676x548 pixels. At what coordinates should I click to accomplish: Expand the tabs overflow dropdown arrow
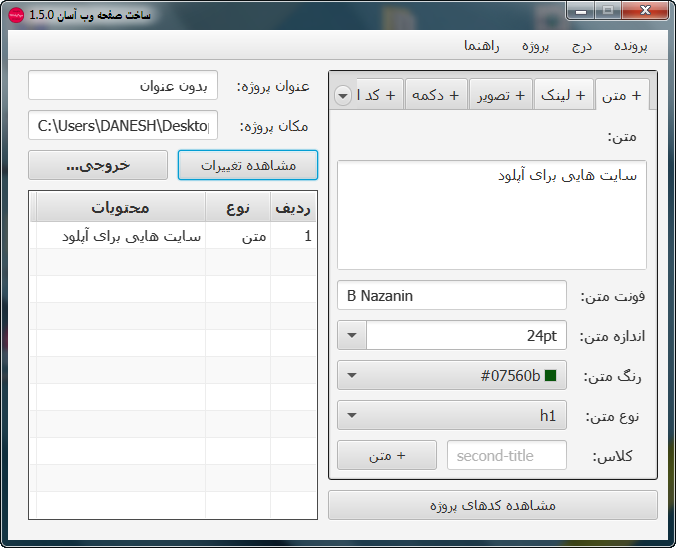(343, 95)
